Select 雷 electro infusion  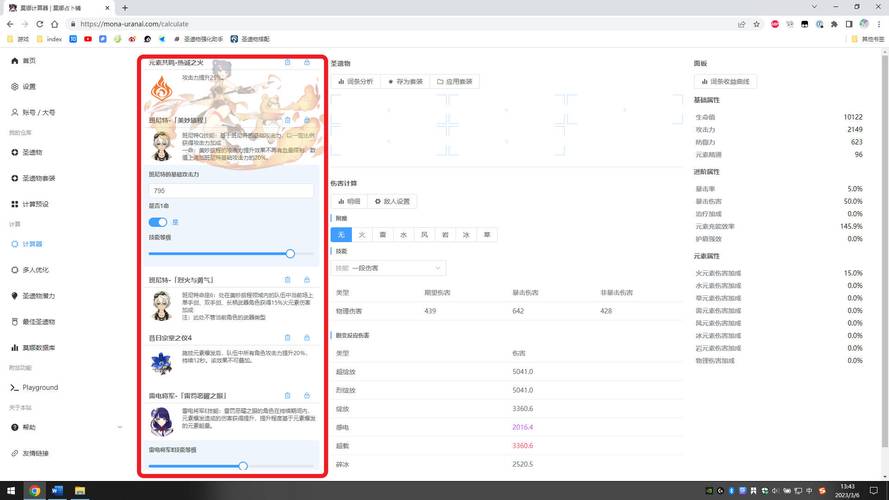383,235
